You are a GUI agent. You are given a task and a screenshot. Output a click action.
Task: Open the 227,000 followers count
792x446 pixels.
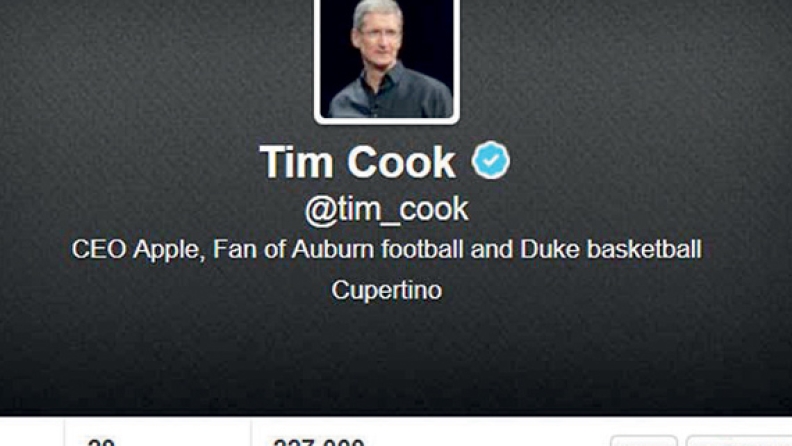pos(319,441)
